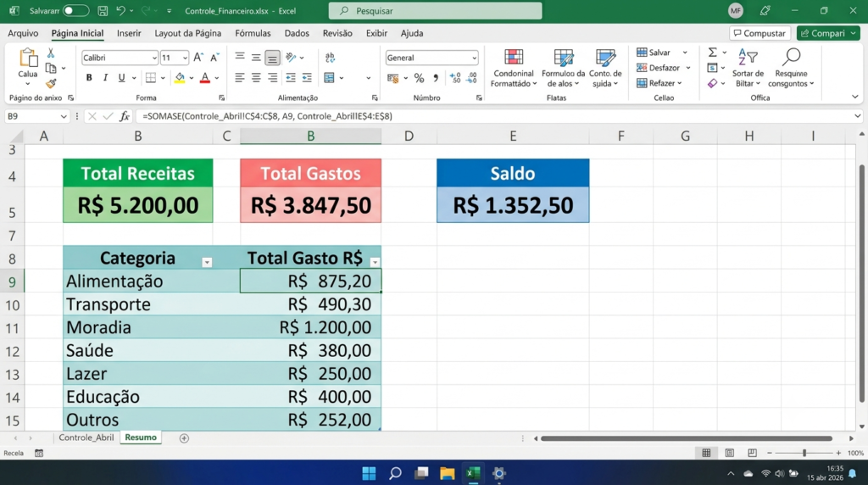Switch to Page Layout view icon
This screenshot has height=485, width=868.
730,453
